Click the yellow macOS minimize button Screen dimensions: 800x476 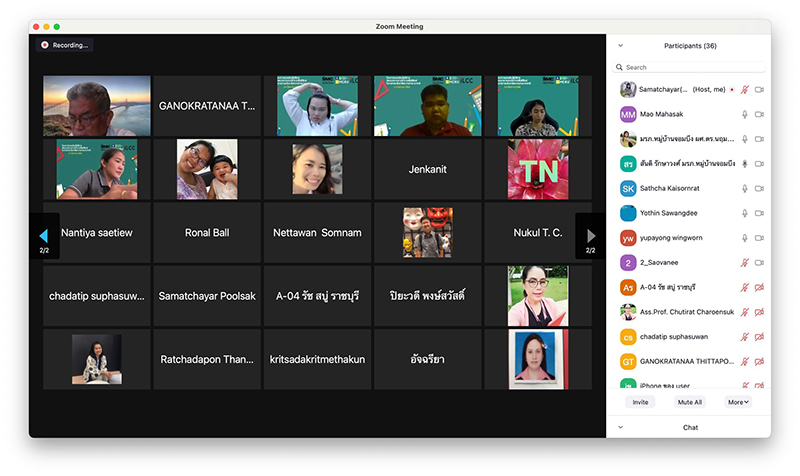tap(46, 27)
